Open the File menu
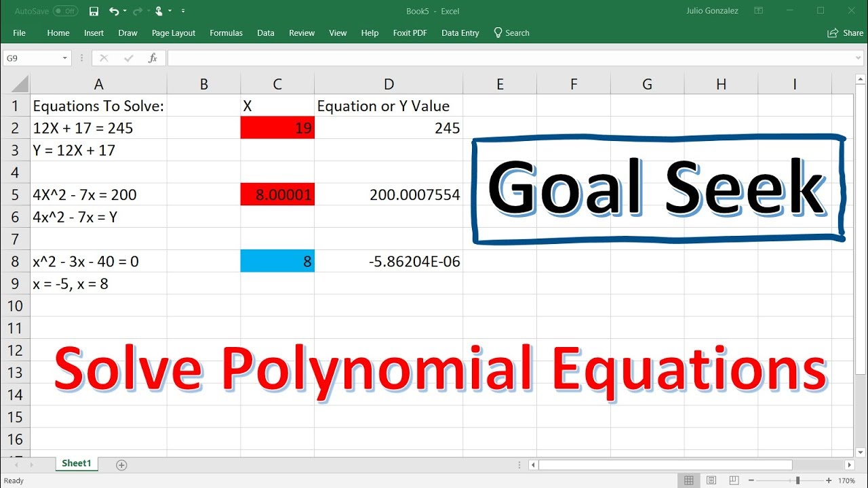 coord(19,33)
